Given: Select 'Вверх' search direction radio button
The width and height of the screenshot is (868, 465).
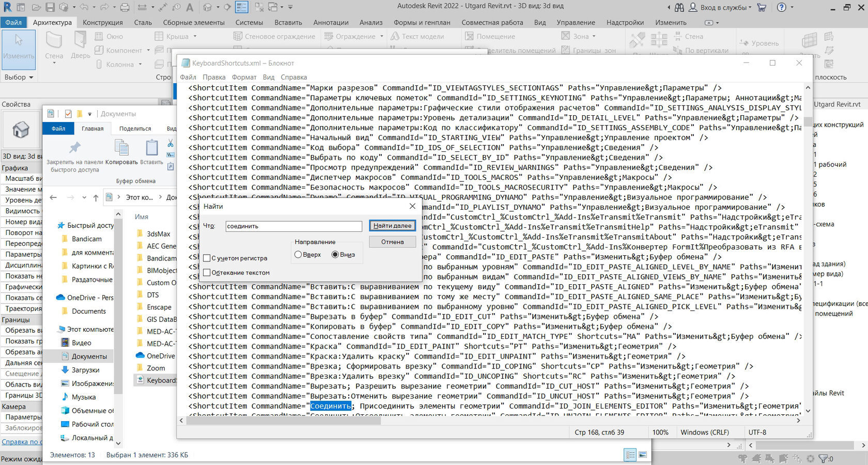Looking at the screenshot, I should click(298, 254).
